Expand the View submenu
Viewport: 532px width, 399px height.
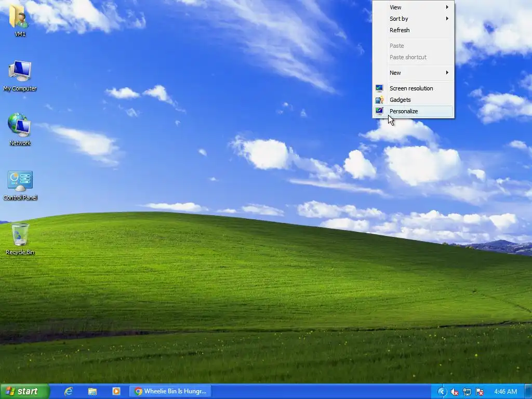pos(413,7)
